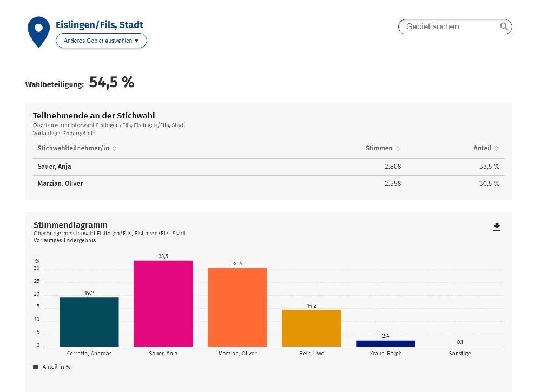Open the 'Anderes Gebiet auswählen' dropdown
The width and height of the screenshot is (554, 392).
pyautogui.click(x=101, y=41)
